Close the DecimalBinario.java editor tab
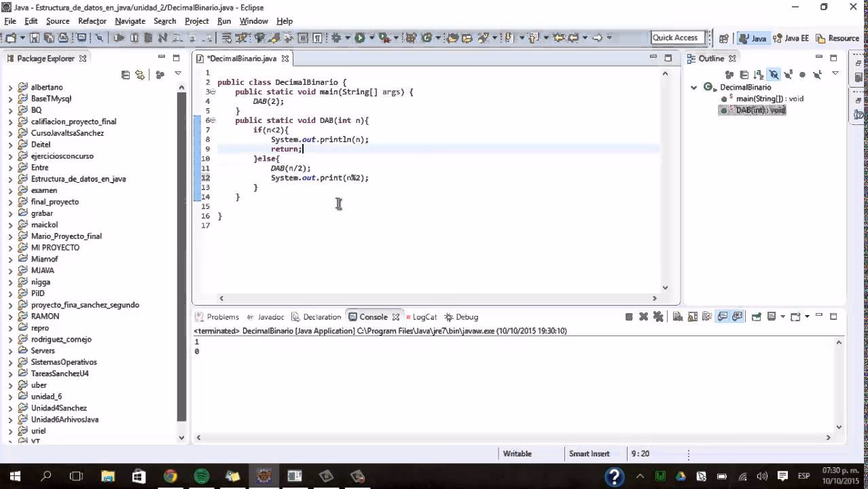 (285, 58)
